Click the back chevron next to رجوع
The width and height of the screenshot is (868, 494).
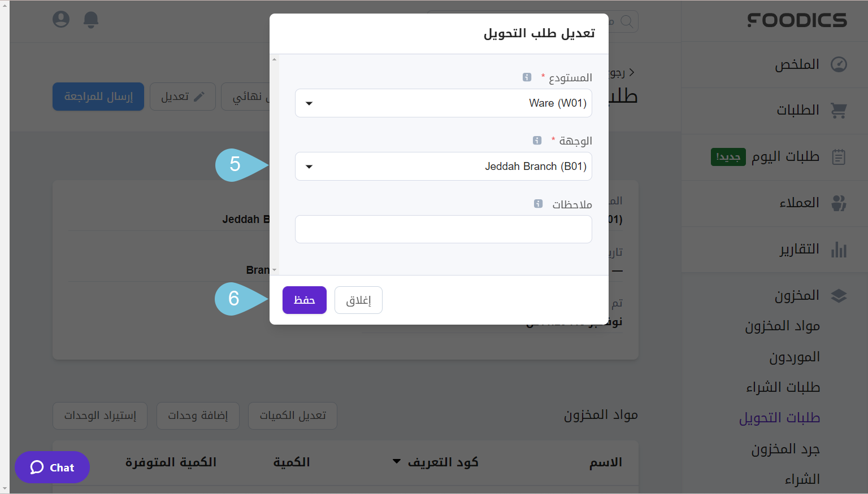pyautogui.click(x=632, y=72)
